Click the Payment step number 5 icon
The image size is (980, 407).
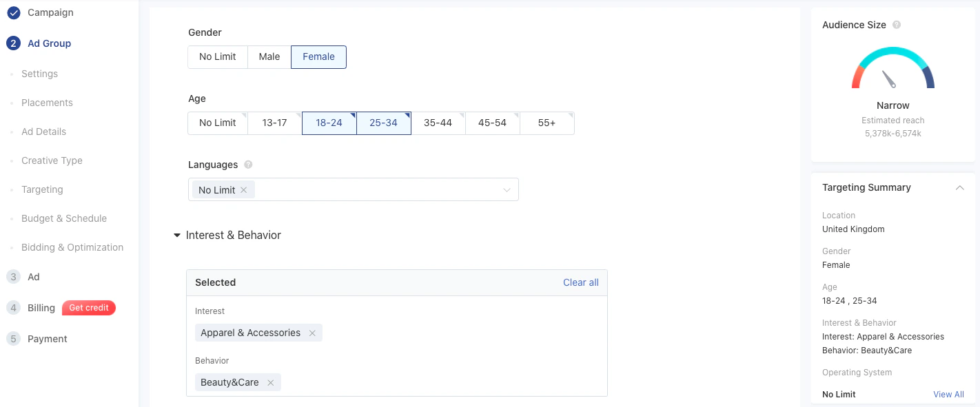[x=13, y=339]
